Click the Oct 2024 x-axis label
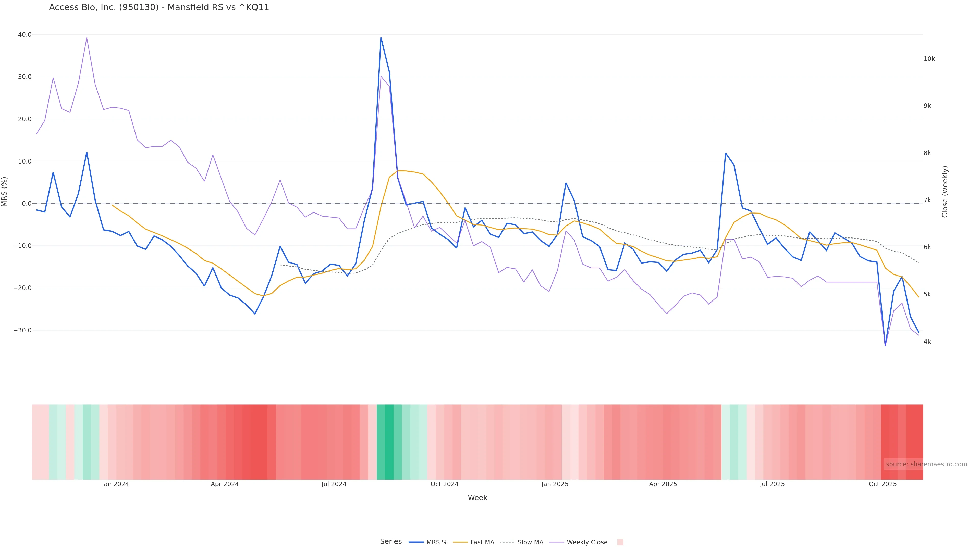Image resolution: width=980 pixels, height=551 pixels. 444,484
